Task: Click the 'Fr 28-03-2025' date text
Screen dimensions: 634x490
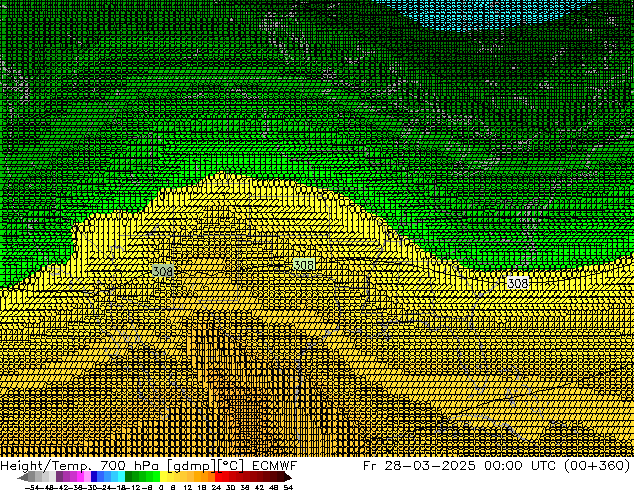Action: pos(419,465)
